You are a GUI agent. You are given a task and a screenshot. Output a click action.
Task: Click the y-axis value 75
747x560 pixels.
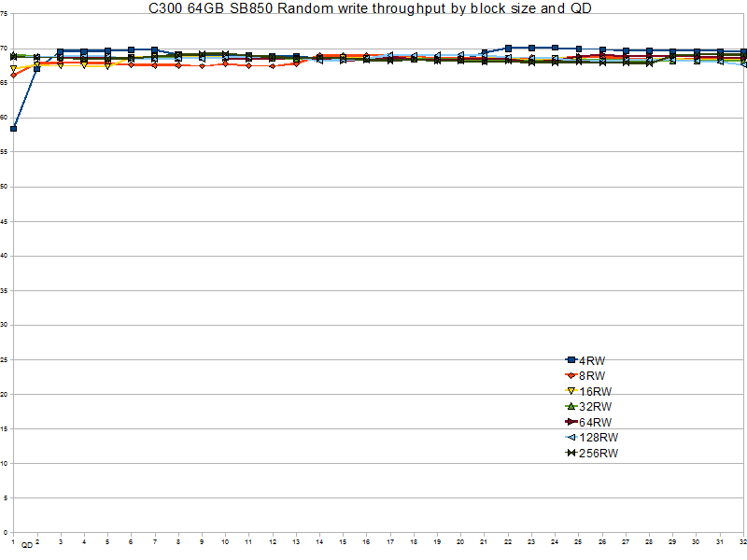(4, 14)
